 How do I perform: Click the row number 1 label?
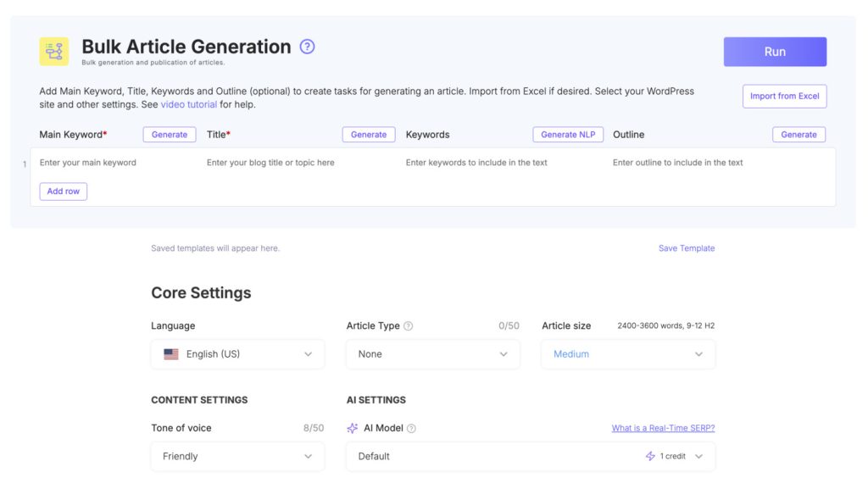25,164
